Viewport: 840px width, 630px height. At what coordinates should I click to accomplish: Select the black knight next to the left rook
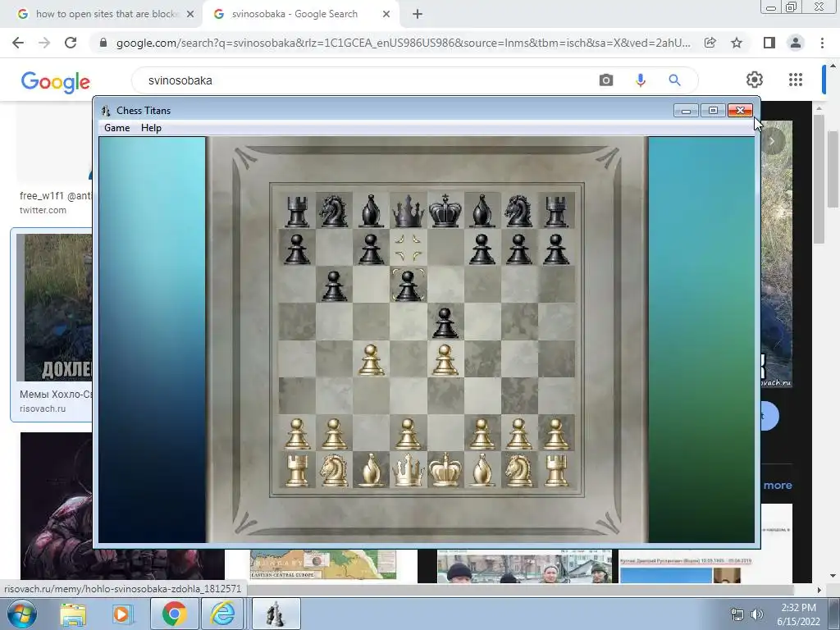click(334, 211)
